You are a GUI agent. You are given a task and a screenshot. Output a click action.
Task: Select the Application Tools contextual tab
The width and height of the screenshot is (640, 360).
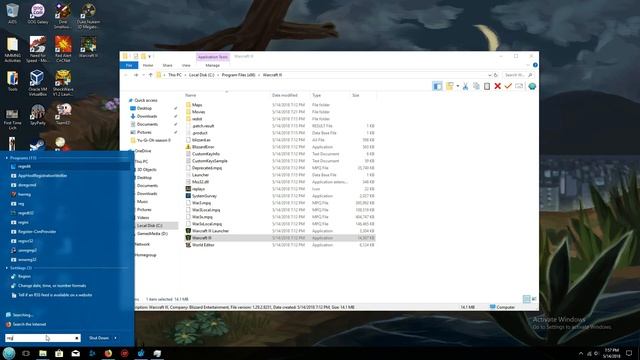click(213, 57)
